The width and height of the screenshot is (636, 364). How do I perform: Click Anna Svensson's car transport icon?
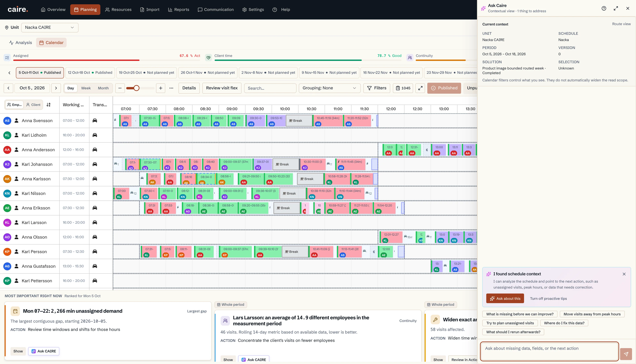pos(95,120)
